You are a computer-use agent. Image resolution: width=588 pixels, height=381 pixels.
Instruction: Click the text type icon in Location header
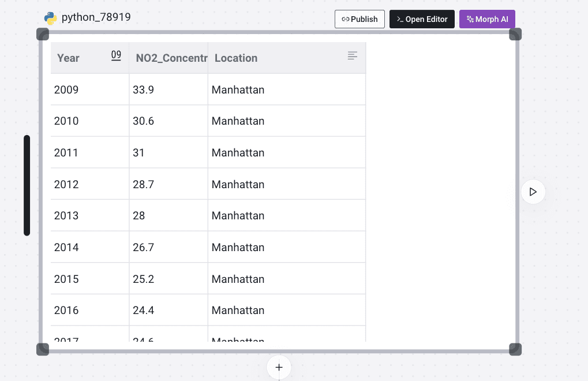353,56
